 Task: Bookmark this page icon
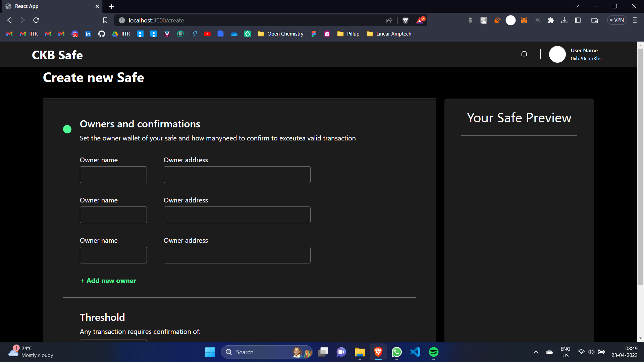tap(105, 20)
